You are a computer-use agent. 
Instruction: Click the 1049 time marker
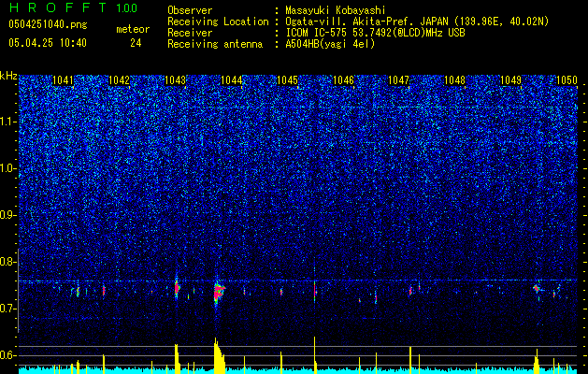tap(510, 80)
